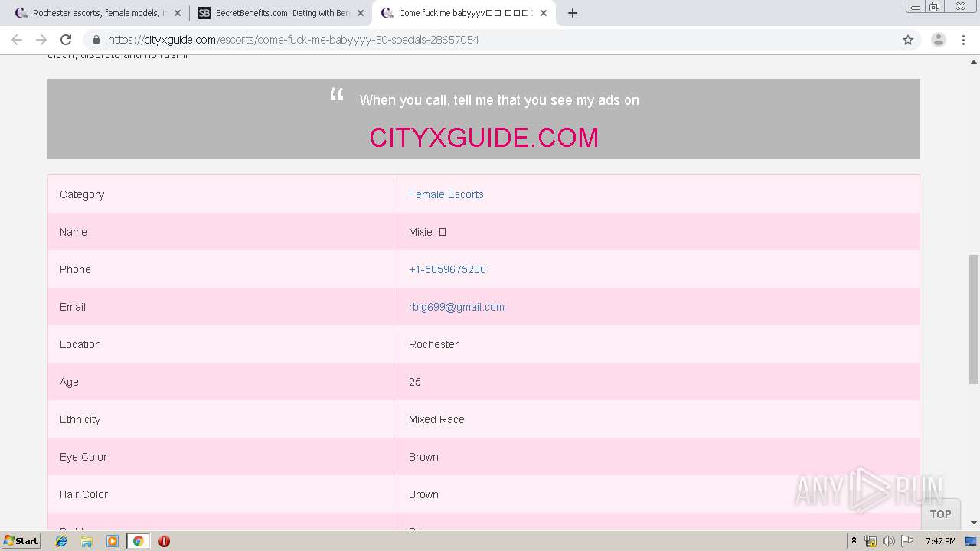Open the Chrome profile avatar menu
Viewport: 980px width, 551px height.
939,40
